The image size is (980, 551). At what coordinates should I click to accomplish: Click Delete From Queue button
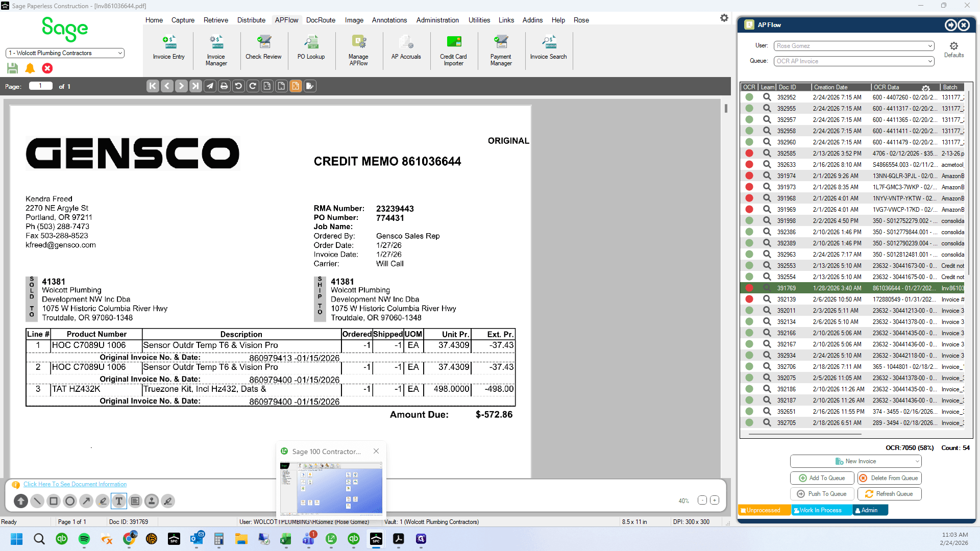[889, 478]
